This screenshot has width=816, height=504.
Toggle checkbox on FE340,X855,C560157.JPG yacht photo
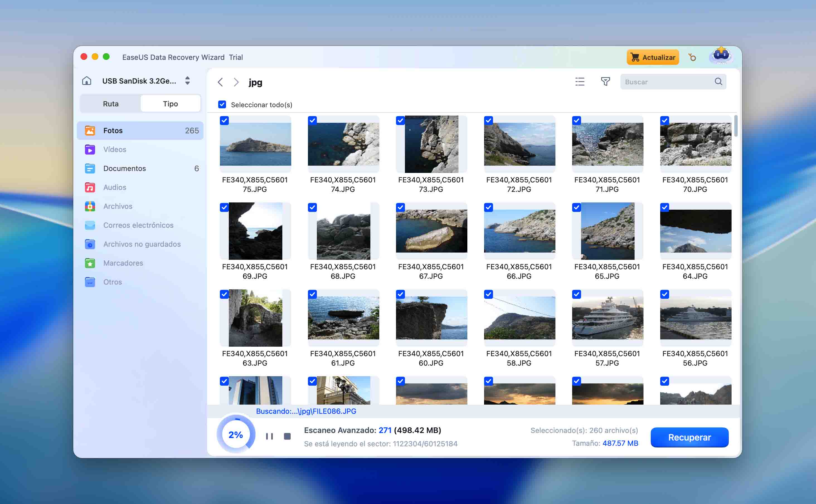click(x=577, y=294)
